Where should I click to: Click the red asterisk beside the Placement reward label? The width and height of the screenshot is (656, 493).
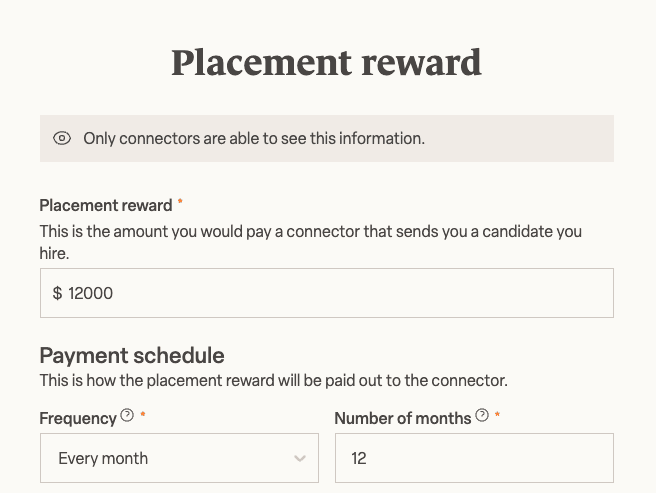click(x=180, y=203)
